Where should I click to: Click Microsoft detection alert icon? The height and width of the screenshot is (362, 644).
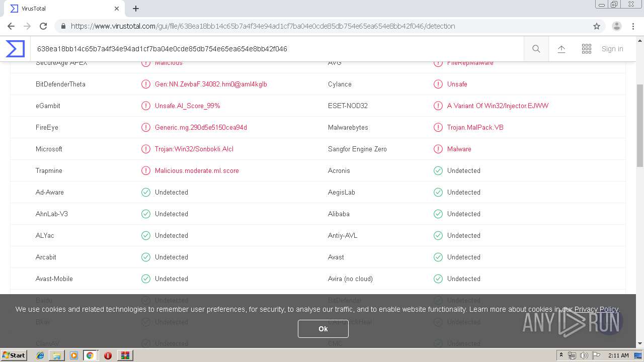coord(146,149)
